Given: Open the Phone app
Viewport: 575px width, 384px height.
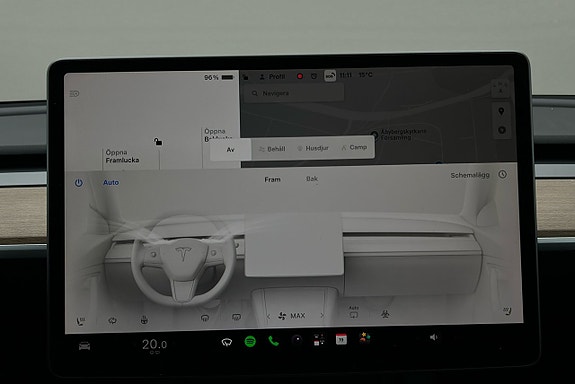Looking at the screenshot, I should (274, 341).
